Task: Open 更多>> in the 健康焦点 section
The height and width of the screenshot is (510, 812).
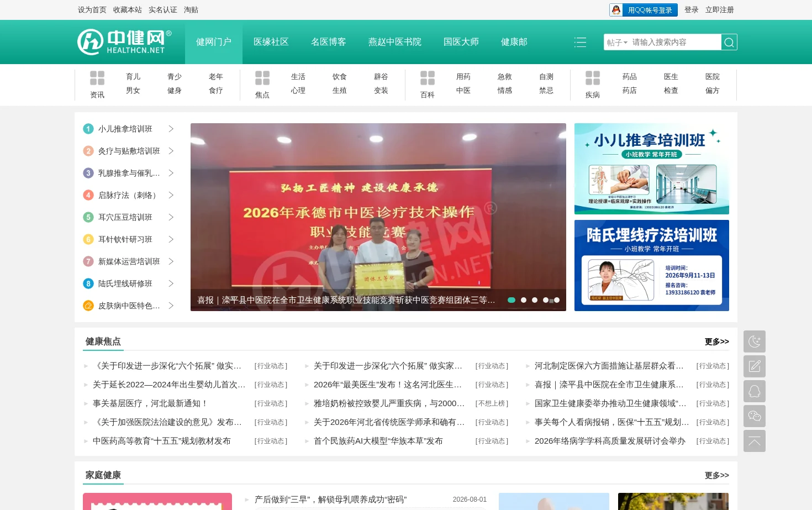Action: [717, 341]
